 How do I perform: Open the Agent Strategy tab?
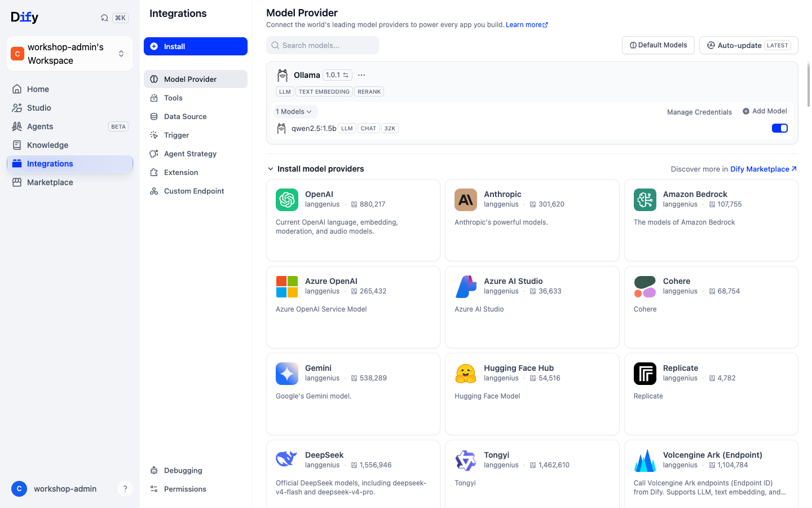tap(196, 154)
